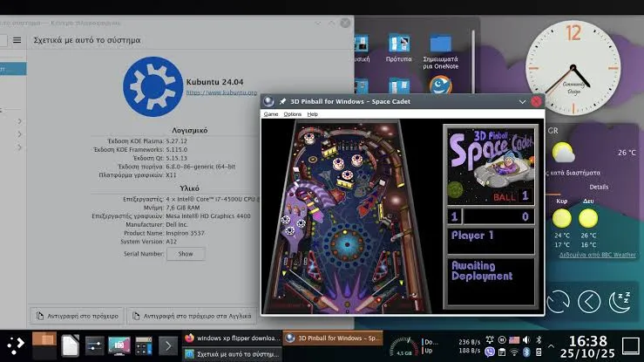
Task: Switch to the 3D Pinball taskbar entry
Action: [x=333, y=338]
